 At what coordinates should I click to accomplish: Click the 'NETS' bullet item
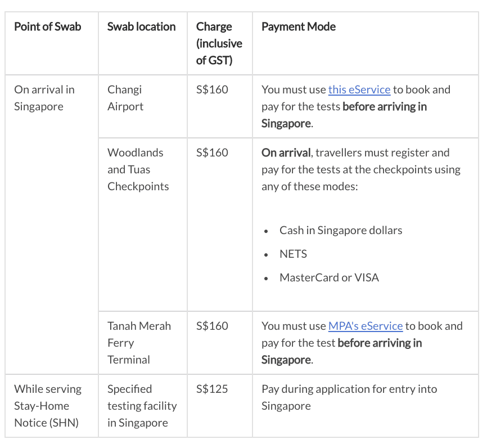[293, 254]
